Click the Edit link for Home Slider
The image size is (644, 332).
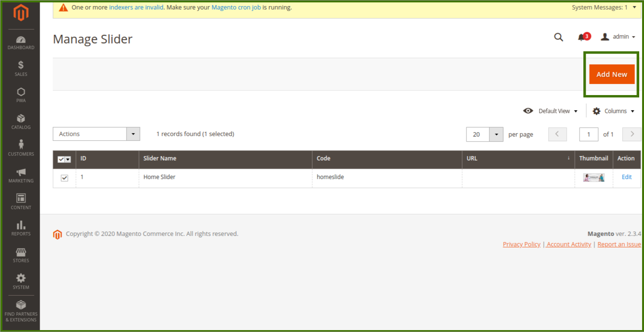pyautogui.click(x=626, y=177)
